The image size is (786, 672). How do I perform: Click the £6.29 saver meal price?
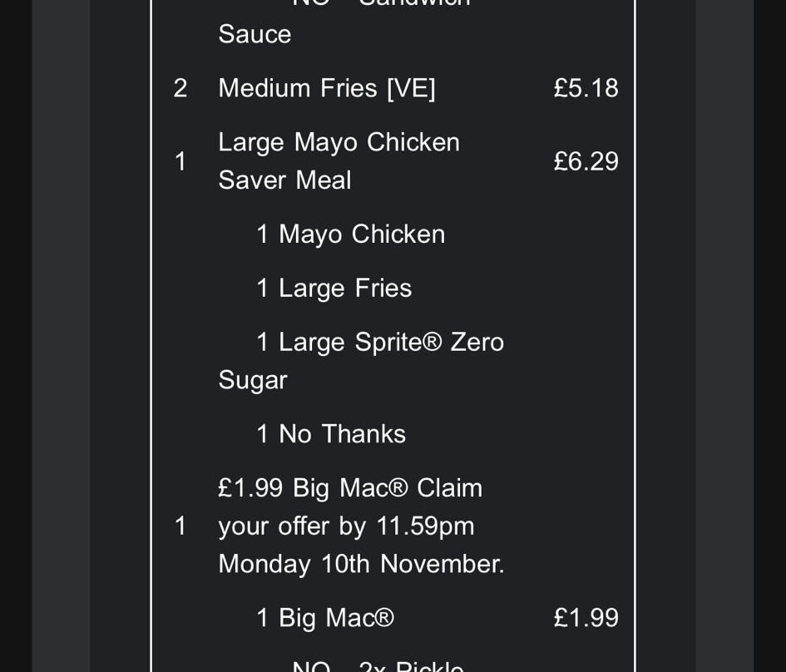click(x=586, y=161)
